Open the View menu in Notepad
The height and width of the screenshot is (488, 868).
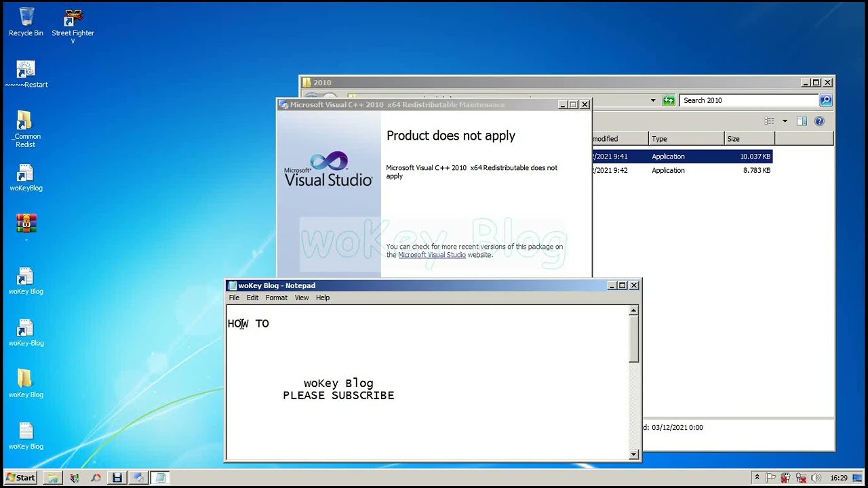[302, 298]
